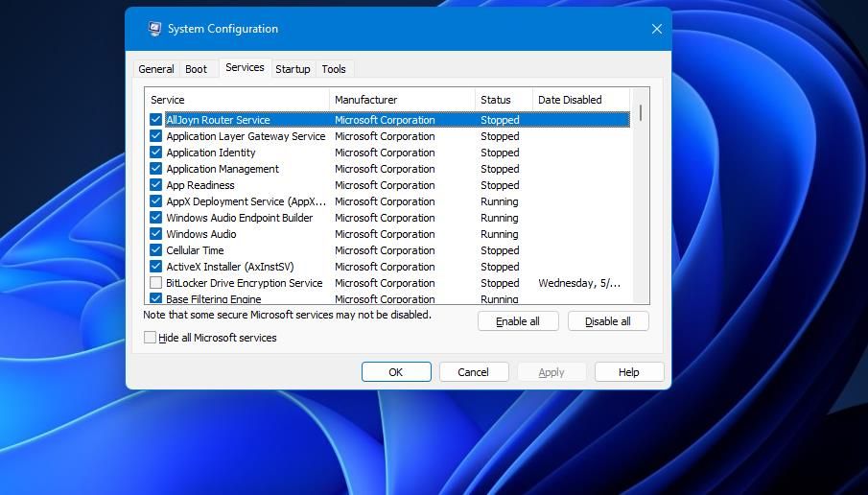
Task: Click the services list vertical scrollbar thumb
Action: click(x=641, y=113)
